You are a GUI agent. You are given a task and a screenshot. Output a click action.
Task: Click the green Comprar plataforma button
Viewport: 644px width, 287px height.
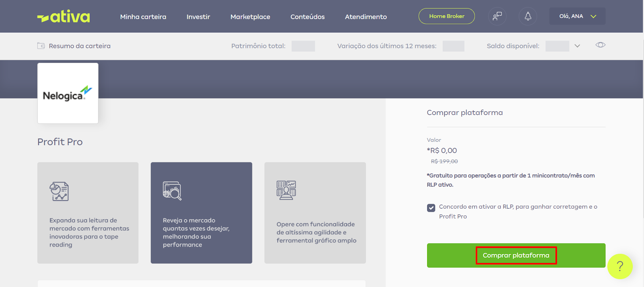(x=516, y=255)
